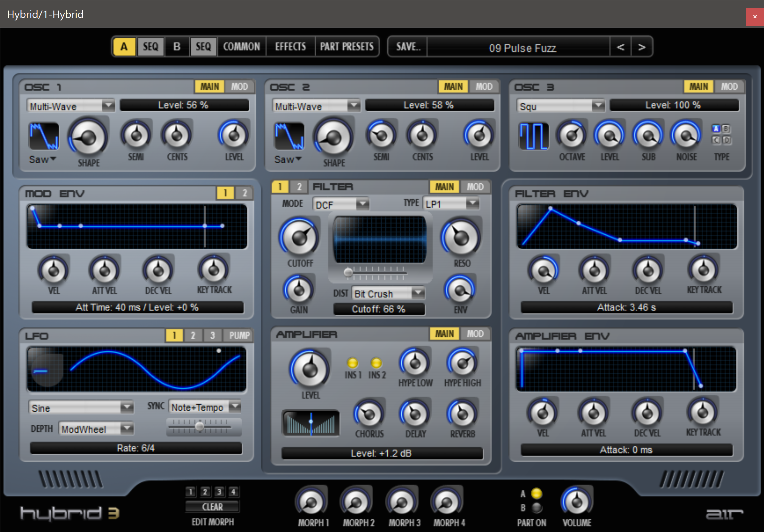
Task: Open the OSC 3 Squ type dropdown
Action: (561, 106)
